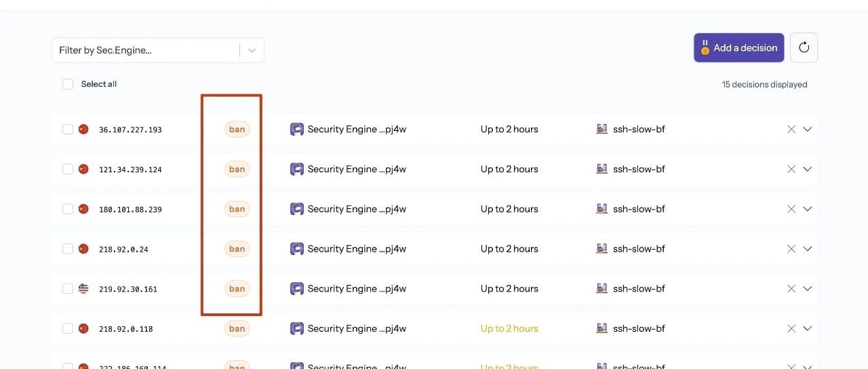Click the ban badge for 36.107.227.193
Image resolution: width=868 pixels, height=369 pixels.
(x=237, y=129)
